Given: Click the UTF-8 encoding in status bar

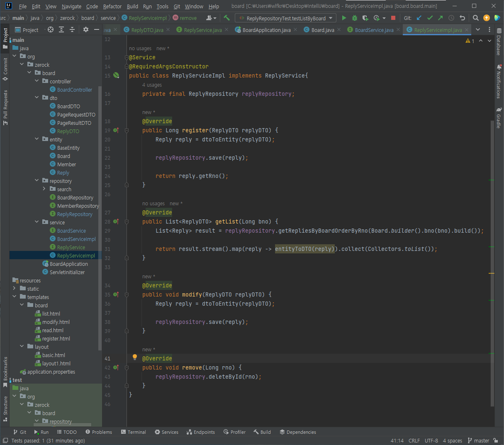Looking at the screenshot, I should click(x=431, y=441).
